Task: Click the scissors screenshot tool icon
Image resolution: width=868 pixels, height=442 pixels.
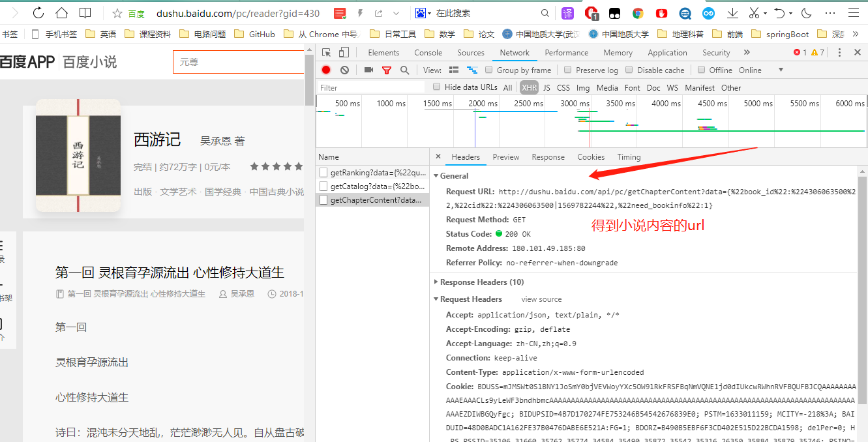Action: 755,13
